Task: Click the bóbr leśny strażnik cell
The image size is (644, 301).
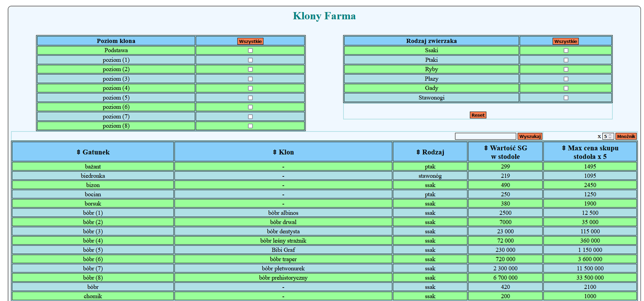Action: click(x=283, y=241)
